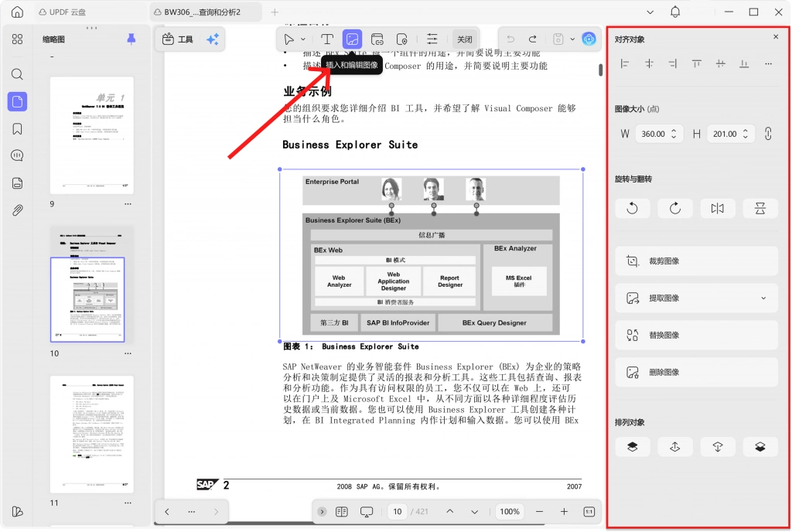Redo the last edit
Image resolution: width=792 pixels, height=532 pixels.
[x=533, y=39]
